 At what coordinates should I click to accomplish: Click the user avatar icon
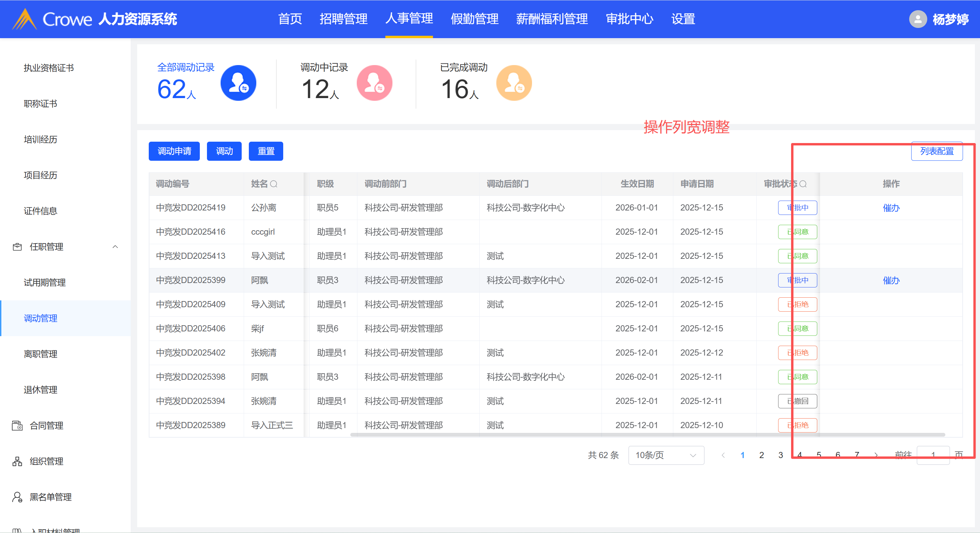[x=918, y=19]
